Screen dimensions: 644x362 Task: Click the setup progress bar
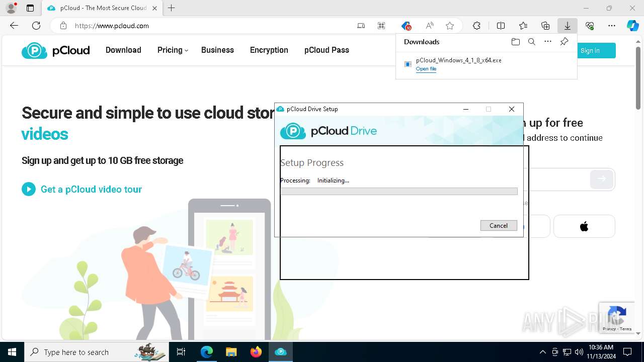(398, 191)
